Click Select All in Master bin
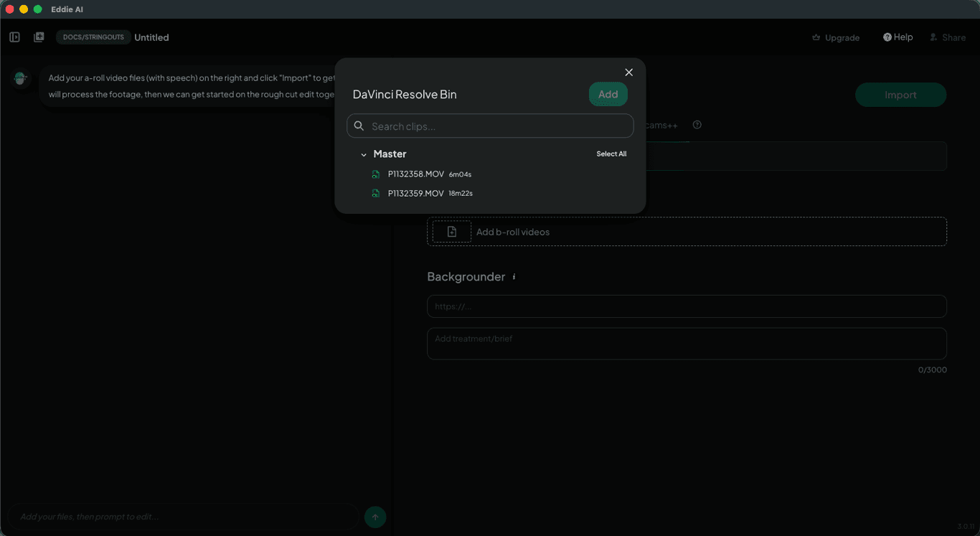 click(x=611, y=154)
